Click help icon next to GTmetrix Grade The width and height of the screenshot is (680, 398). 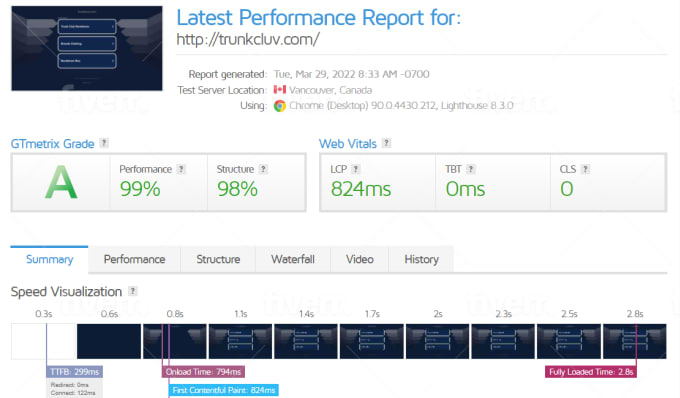tap(104, 143)
